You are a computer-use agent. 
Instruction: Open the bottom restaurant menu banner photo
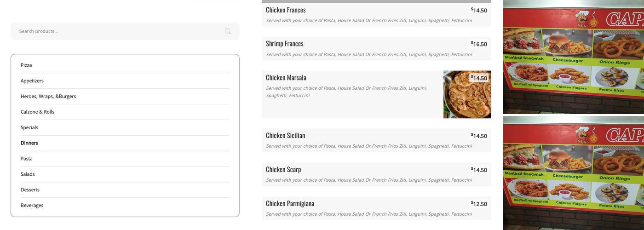(x=573, y=172)
